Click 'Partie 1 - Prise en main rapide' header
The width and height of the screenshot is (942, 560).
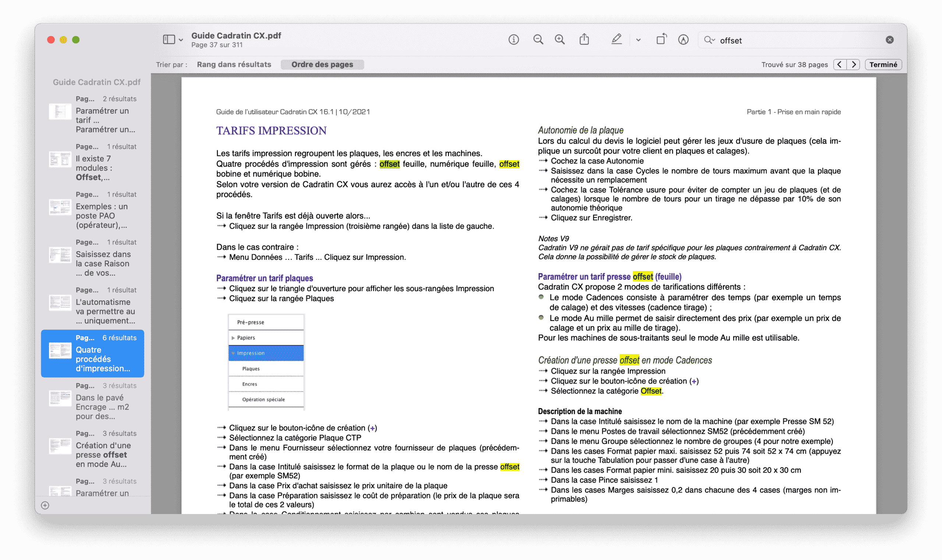pyautogui.click(x=794, y=112)
